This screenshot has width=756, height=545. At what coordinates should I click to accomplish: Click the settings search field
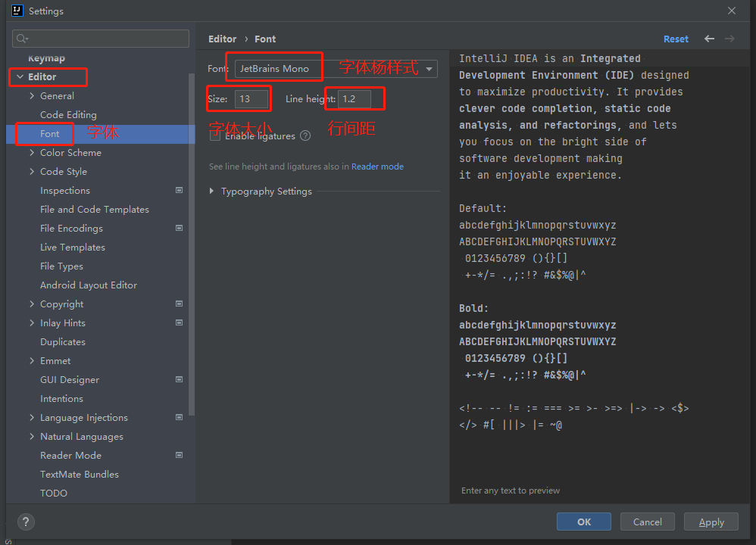click(x=100, y=39)
